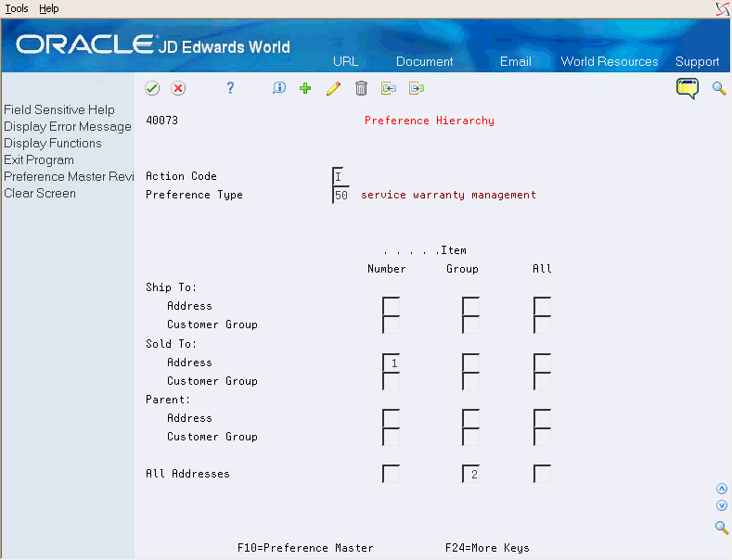Click the pencil change icon
732x560 pixels.
(333, 88)
